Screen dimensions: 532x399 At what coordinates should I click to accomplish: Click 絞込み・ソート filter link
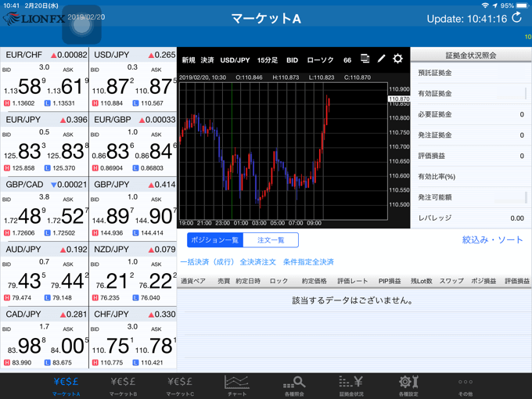(492, 240)
